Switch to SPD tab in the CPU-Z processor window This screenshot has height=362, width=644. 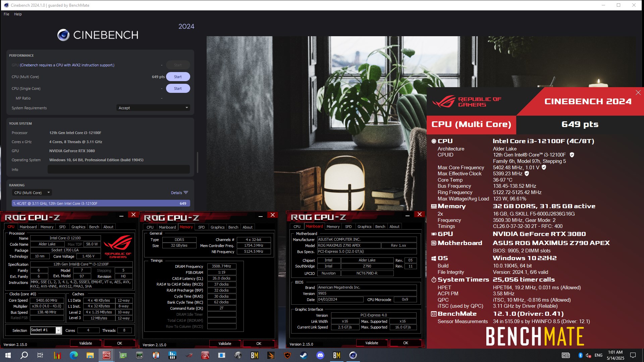62,227
